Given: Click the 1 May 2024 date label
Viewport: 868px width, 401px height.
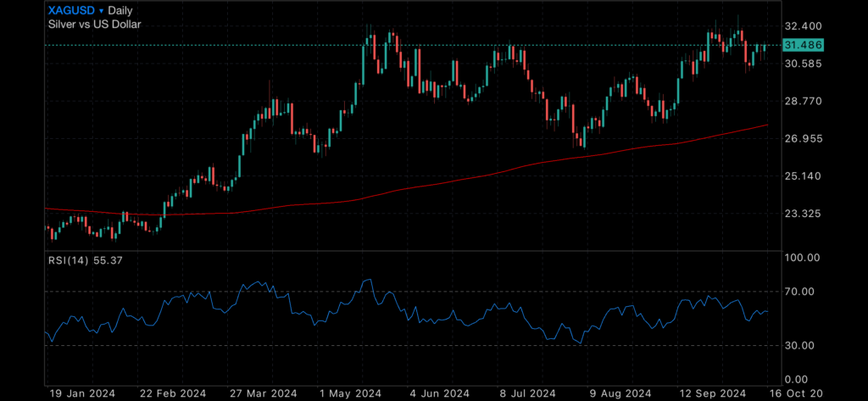Looking at the screenshot, I should 352,393.
